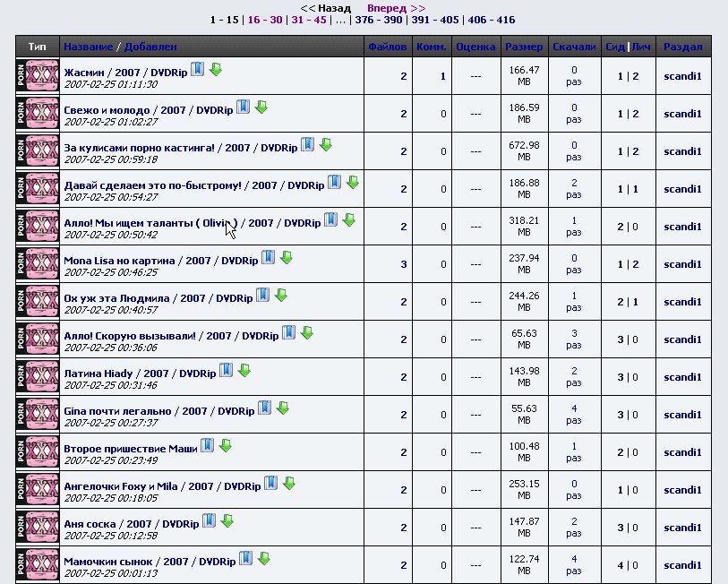The image size is (728, 584).
Task: Click green arrow for Второе пришествие Маши
Action: (x=226, y=445)
